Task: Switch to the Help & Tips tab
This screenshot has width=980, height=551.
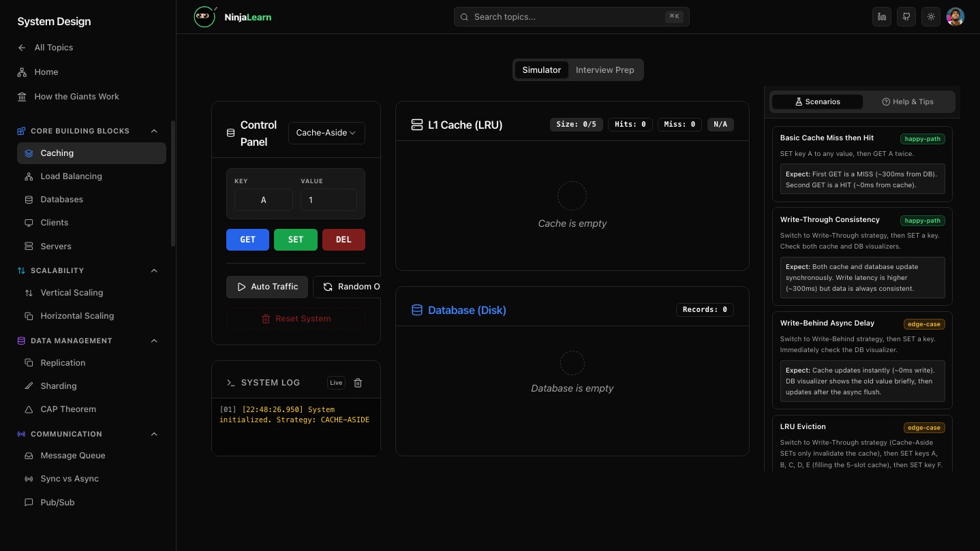Action: (x=908, y=101)
